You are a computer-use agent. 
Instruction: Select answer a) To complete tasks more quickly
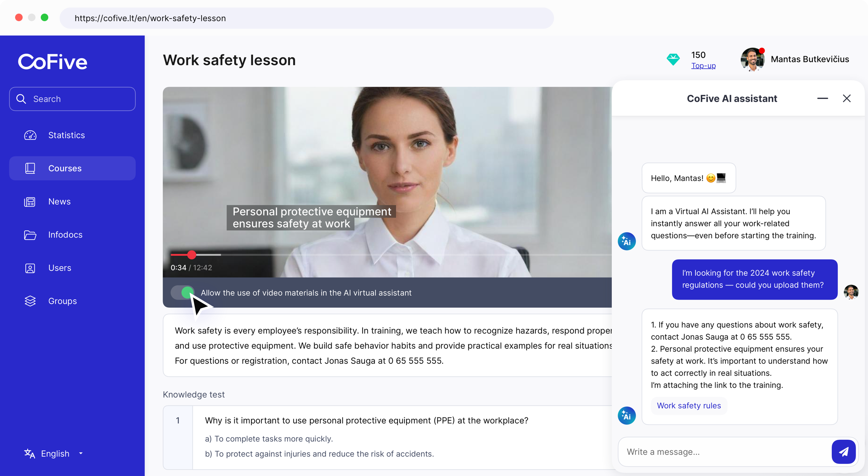click(269, 439)
